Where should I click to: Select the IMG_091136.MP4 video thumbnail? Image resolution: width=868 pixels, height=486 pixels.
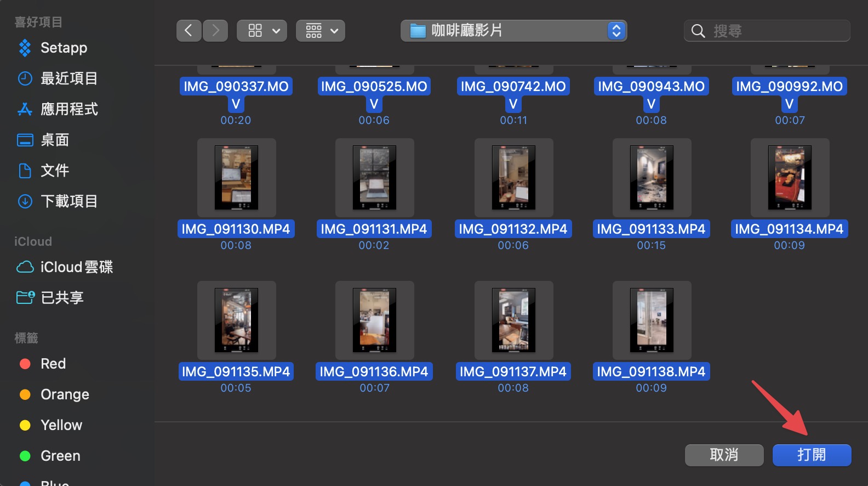coord(374,320)
